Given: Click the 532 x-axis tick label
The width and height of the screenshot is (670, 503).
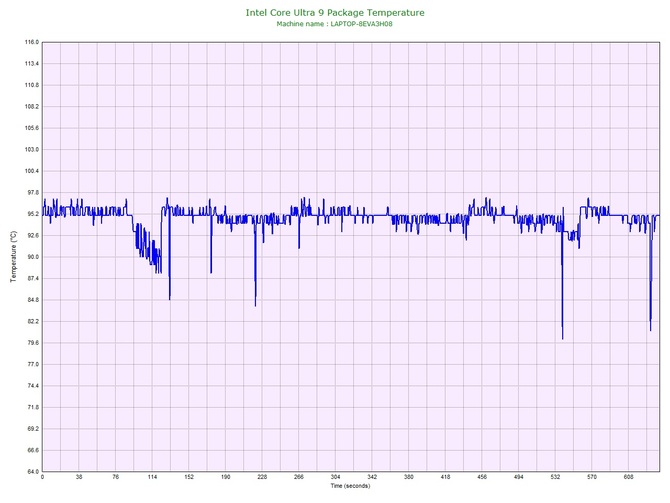Looking at the screenshot, I should (555, 477).
